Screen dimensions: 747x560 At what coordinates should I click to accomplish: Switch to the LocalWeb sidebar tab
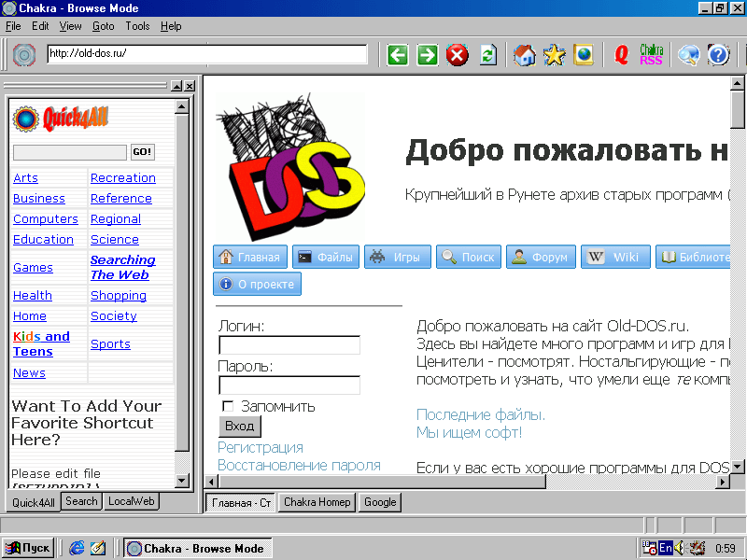click(x=131, y=501)
